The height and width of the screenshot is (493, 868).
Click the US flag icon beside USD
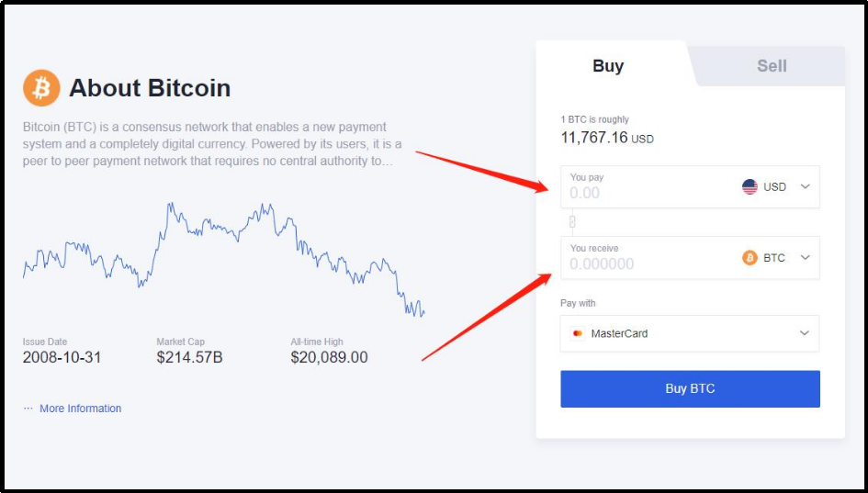(750, 186)
